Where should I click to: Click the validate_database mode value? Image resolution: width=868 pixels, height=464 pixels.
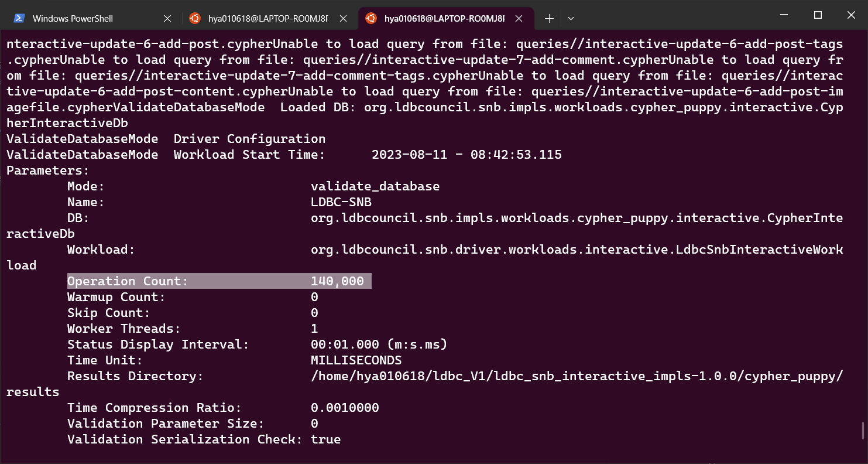(375, 186)
